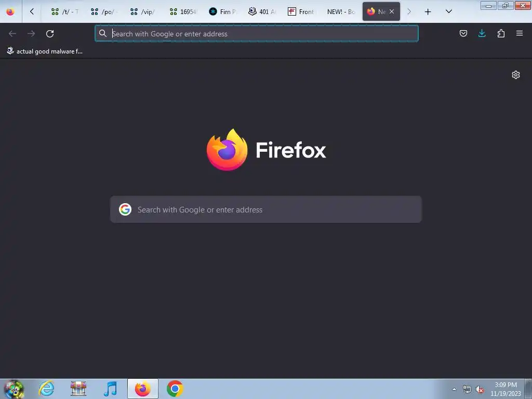Click the Google G icon in search box
Viewport: 532px width, 399px height.
click(125, 209)
